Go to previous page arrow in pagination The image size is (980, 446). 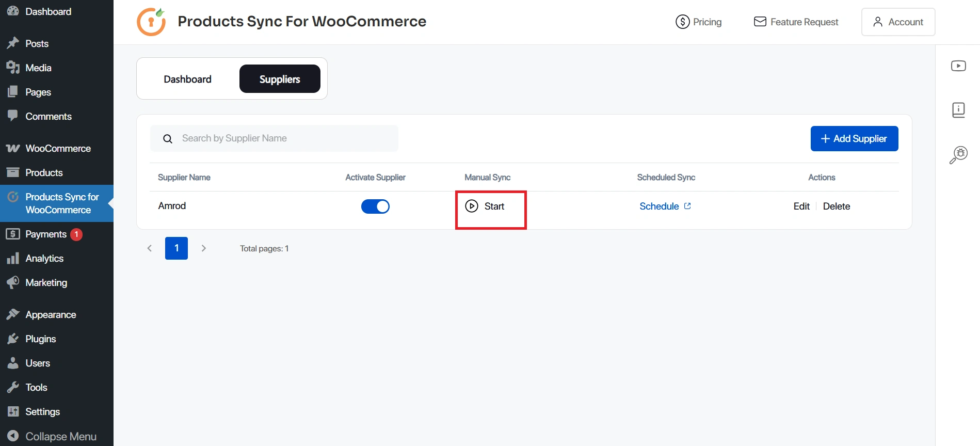(x=150, y=248)
